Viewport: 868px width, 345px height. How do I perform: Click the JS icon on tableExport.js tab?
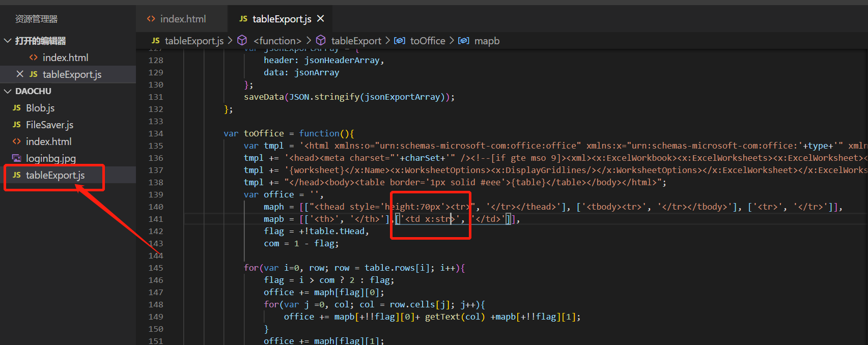243,19
